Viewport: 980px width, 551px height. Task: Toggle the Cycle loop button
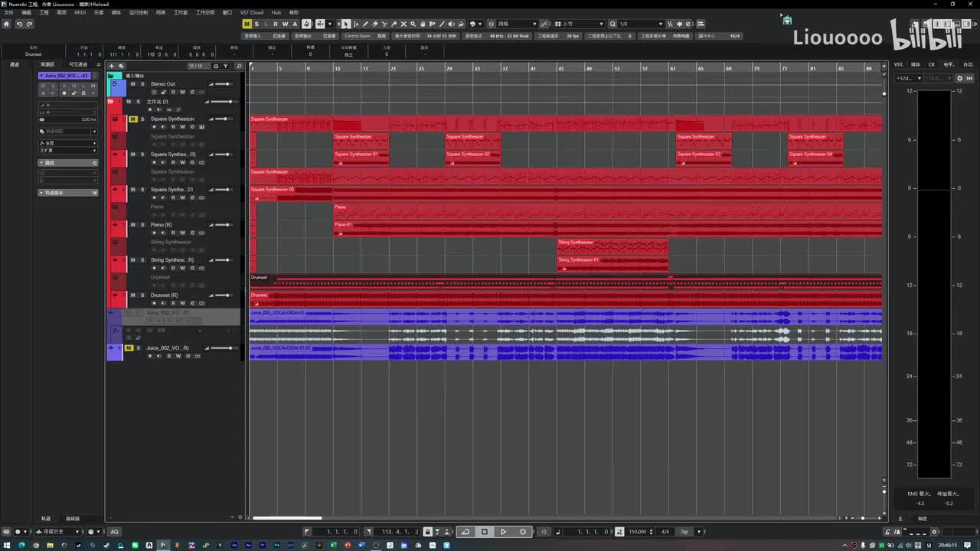click(x=465, y=531)
